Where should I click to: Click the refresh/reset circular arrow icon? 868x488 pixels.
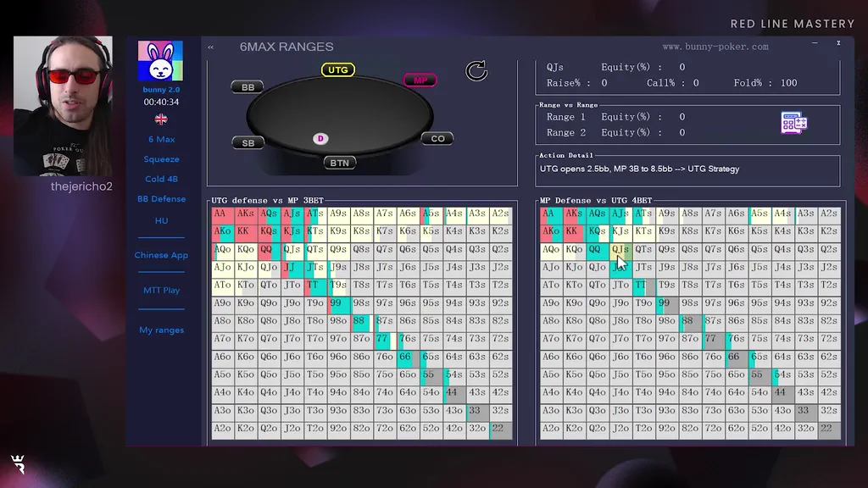click(476, 71)
